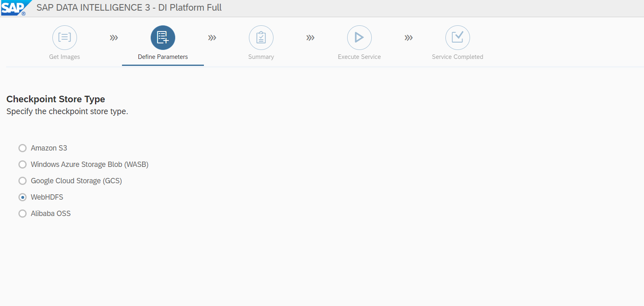The width and height of the screenshot is (644, 306).
Task: Click the Service Completed checkmark icon
Action: click(458, 38)
